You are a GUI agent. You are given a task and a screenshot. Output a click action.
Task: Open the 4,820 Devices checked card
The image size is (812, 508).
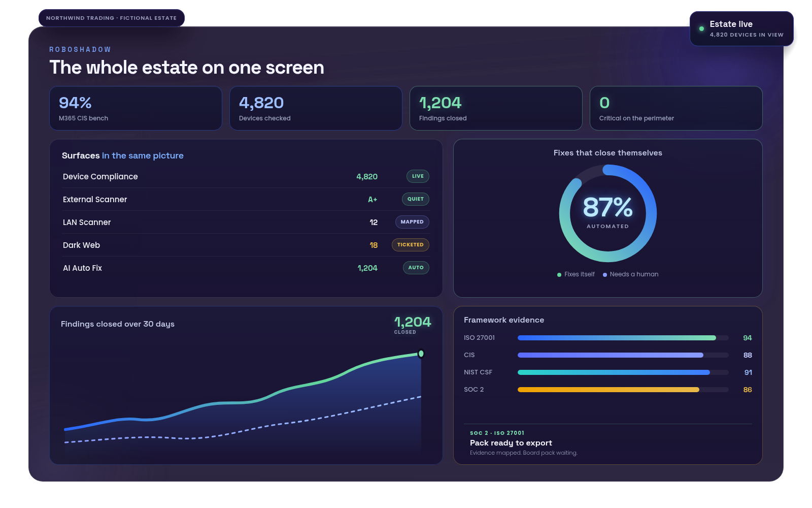[316, 108]
